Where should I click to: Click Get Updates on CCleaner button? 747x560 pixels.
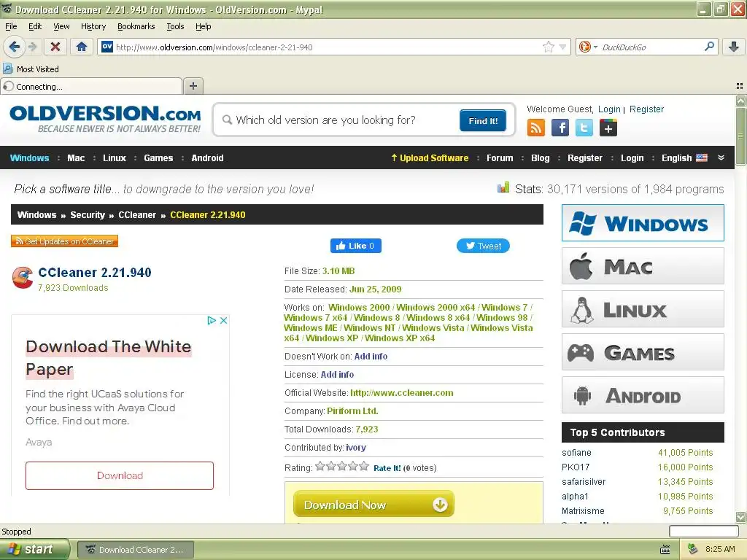pyautogui.click(x=64, y=241)
